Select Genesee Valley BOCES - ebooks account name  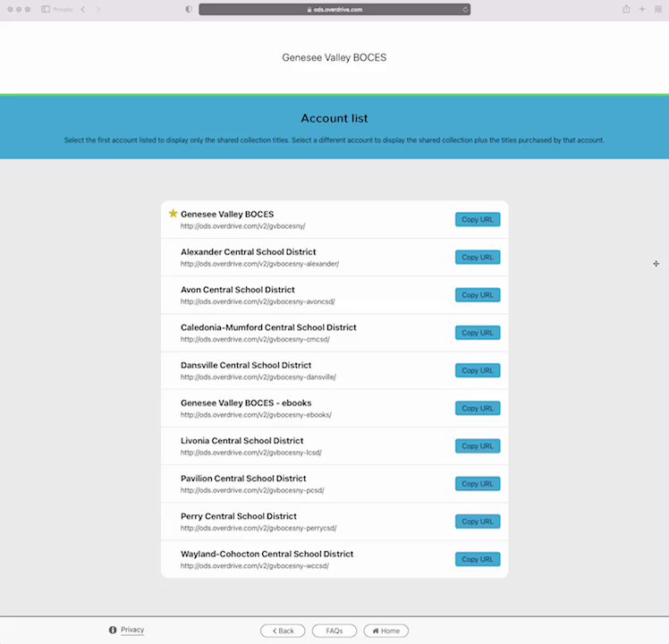pyautogui.click(x=246, y=402)
